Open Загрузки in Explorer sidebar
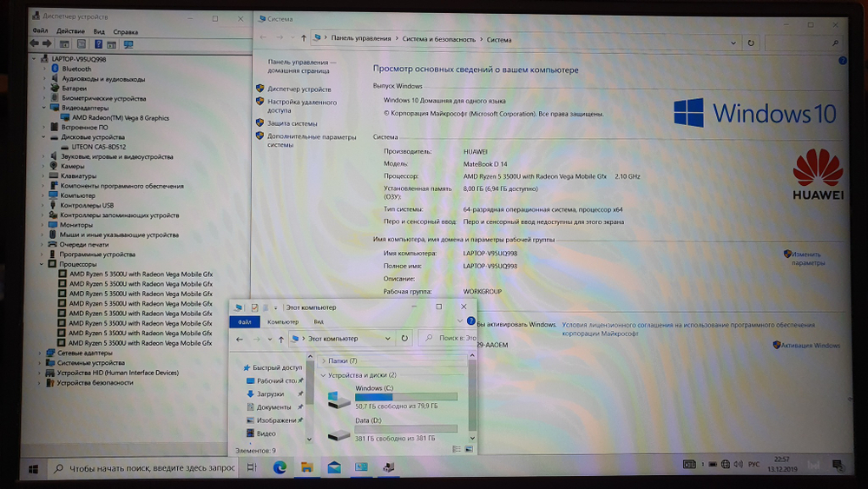Viewport: 868px width, 489px height. [270, 393]
